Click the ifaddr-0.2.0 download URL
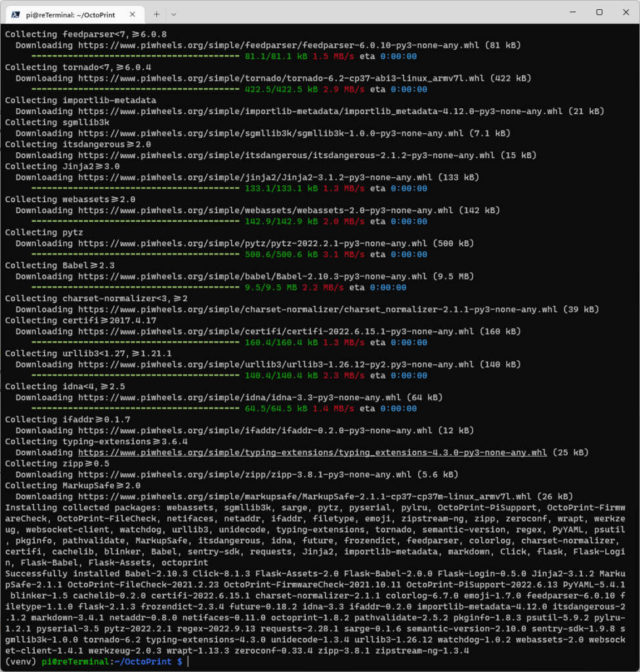The height and width of the screenshot is (672, 640). coord(255,430)
